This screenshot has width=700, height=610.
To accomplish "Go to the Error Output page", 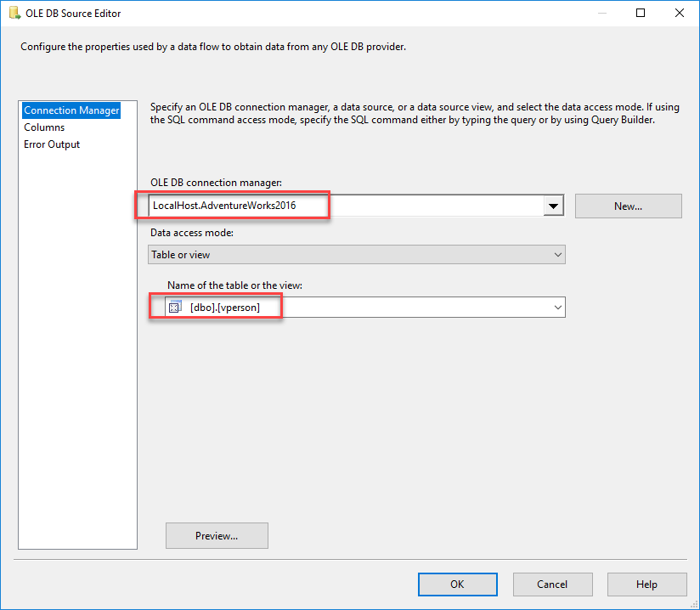I will (x=52, y=144).
